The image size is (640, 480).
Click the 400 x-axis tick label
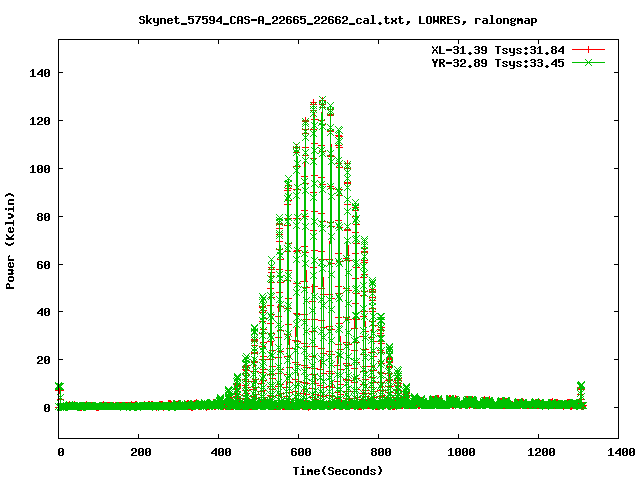(x=221, y=452)
